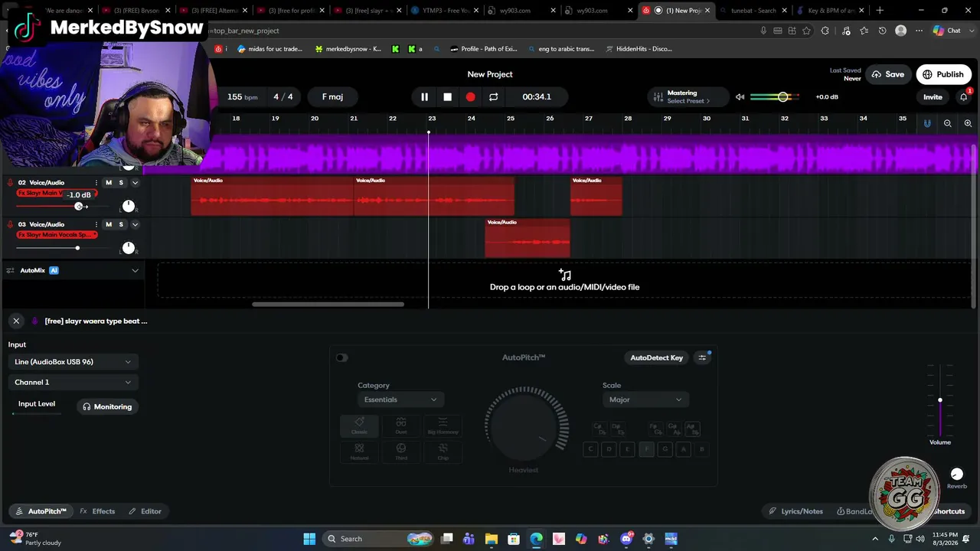Save the project
This screenshot has height=551, width=980.
[888, 74]
